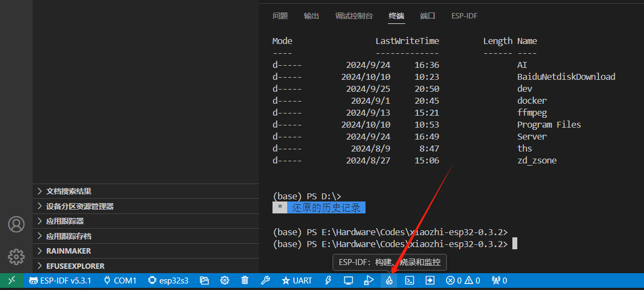Open the Manage settings gear in activity bar

16,256
